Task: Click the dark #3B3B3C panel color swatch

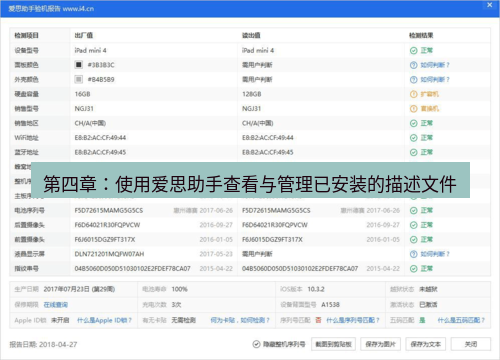Action: coord(78,65)
